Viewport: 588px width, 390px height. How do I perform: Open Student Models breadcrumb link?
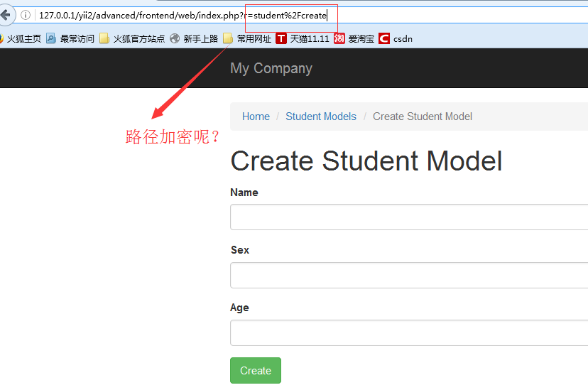click(321, 117)
